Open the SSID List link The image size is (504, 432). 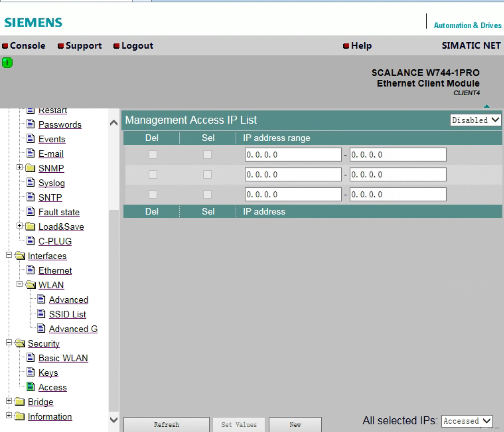[68, 314]
